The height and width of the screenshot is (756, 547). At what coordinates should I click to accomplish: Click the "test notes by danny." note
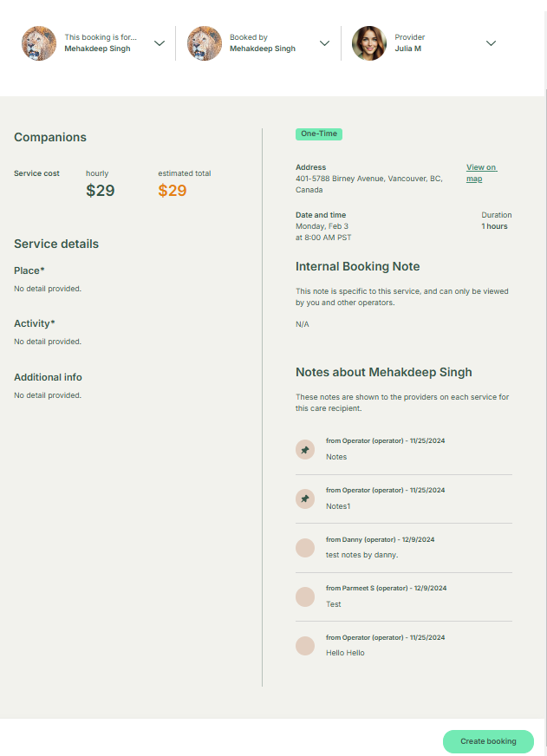361,555
